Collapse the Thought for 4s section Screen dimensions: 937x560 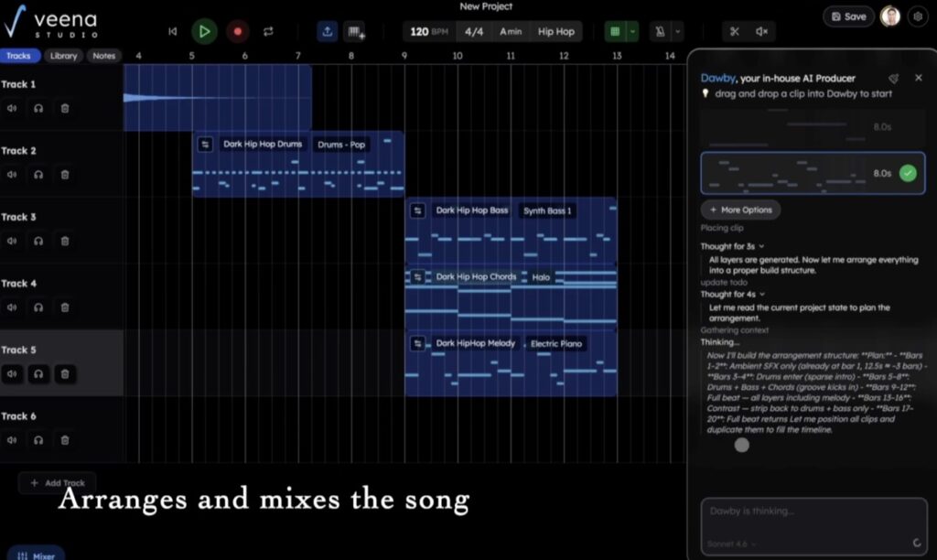tap(733, 294)
